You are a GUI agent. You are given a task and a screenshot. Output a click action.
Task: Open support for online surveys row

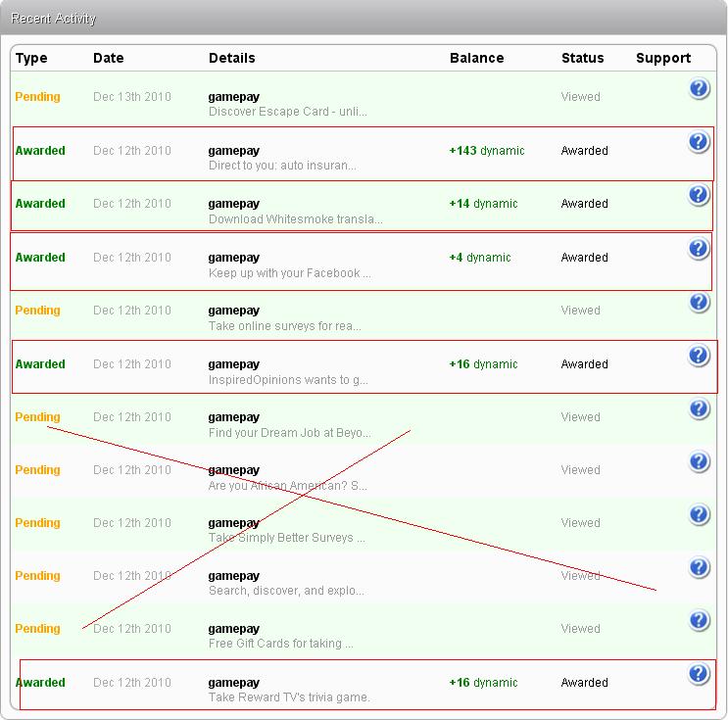click(x=699, y=303)
